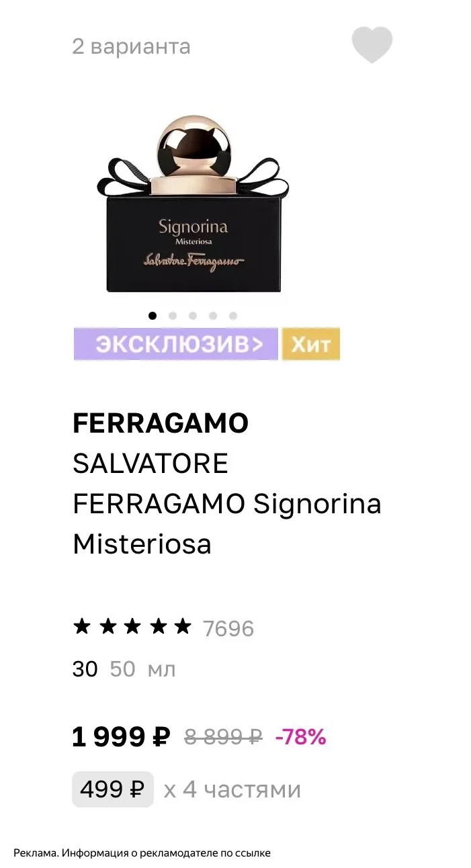Click the Хит badge
The width and height of the screenshot is (471, 868).
tap(311, 344)
